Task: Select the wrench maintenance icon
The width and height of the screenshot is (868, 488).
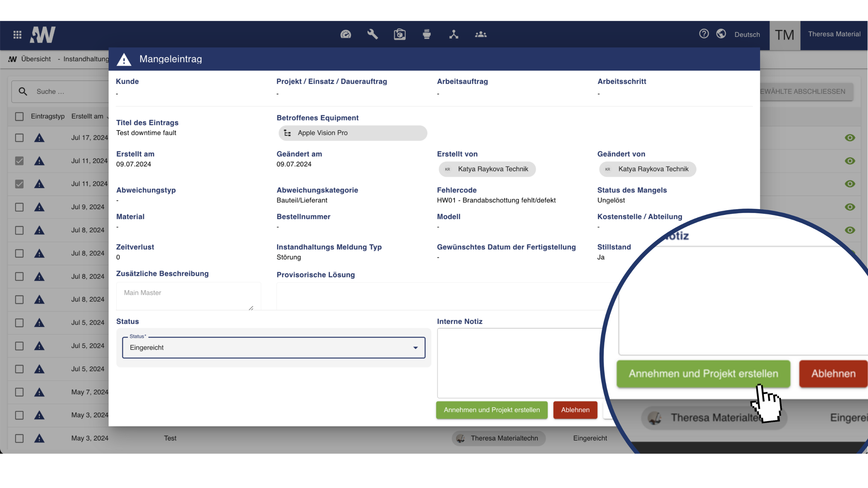Action: pyautogui.click(x=372, y=35)
